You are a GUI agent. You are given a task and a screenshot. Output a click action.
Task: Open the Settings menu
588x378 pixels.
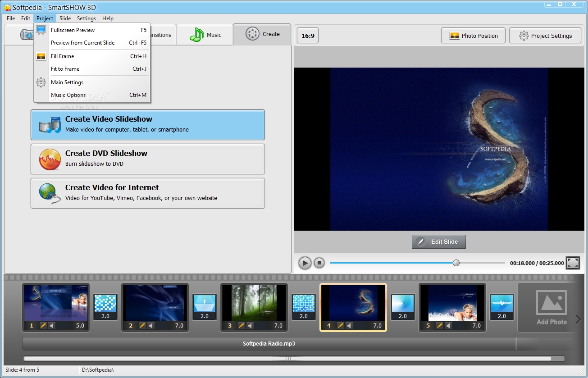coord(87,18)
